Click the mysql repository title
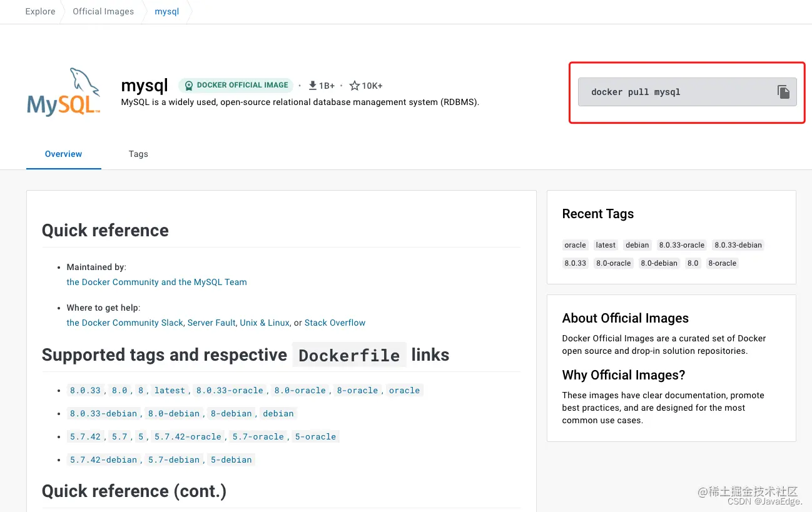The width and height of the screenshot is (812, 512). (145, 85)
